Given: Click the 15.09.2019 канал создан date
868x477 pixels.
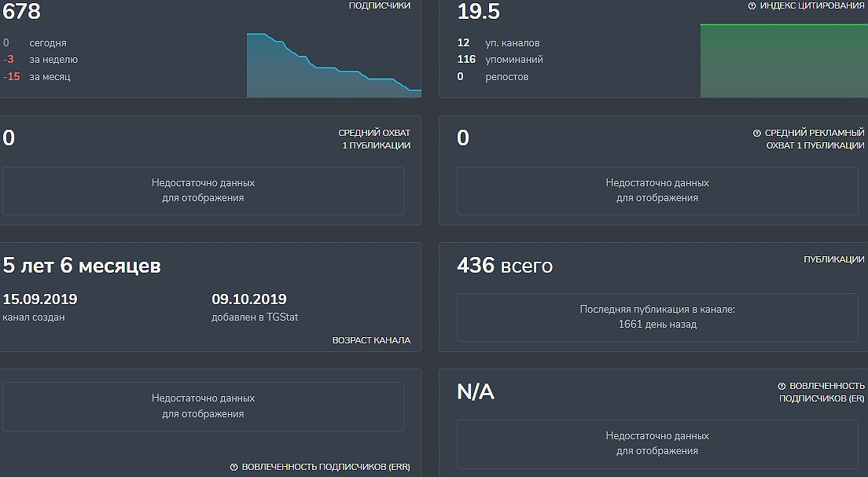Looking at the screenshot, I should [x=40, y=307].
